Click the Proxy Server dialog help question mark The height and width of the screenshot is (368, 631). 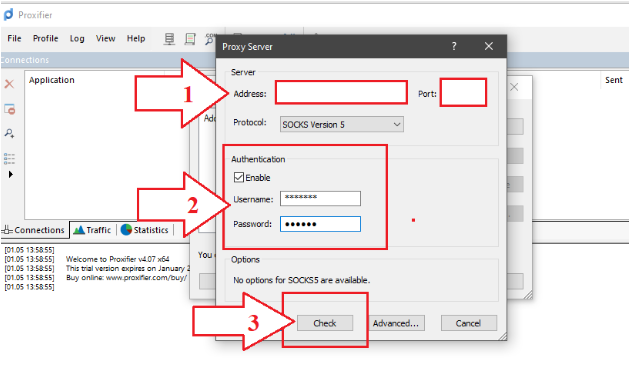click(454, 46)
